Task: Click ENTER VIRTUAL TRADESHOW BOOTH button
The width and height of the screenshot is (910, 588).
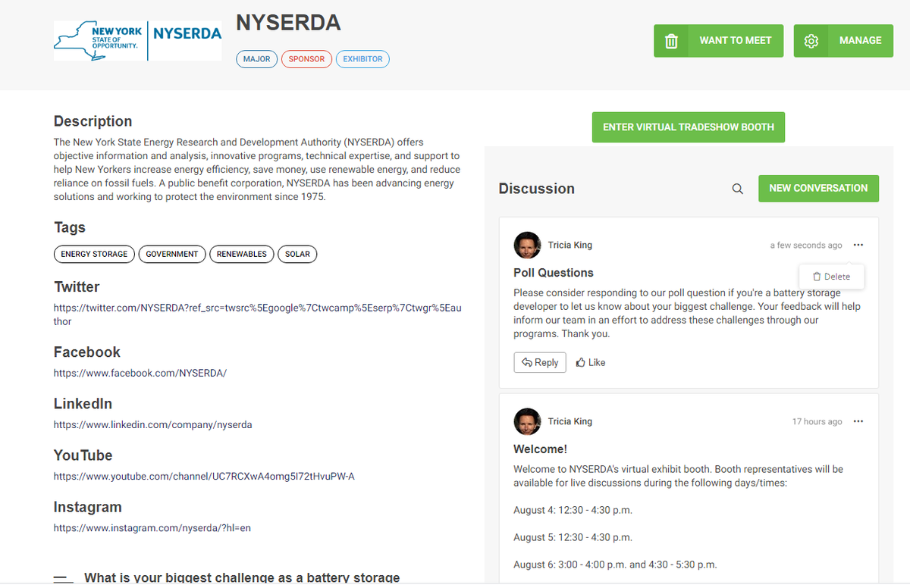Action: point(689,127)
